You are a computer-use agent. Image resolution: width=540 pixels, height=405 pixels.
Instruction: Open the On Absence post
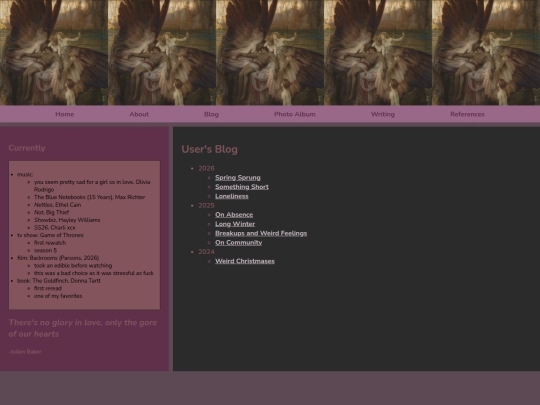(234, 215)
